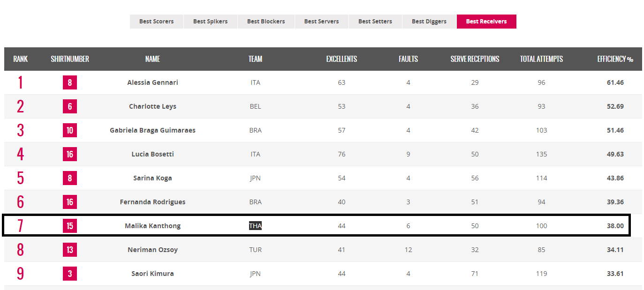
Task: Select the Best Blockers tab
Action: click(x=266, y=22)
